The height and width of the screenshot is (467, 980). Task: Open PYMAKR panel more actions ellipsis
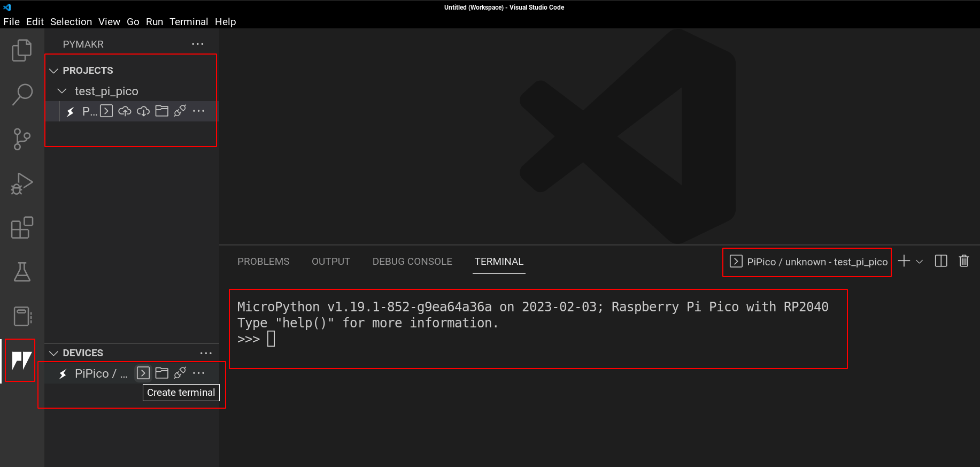[x=197, y=44]
